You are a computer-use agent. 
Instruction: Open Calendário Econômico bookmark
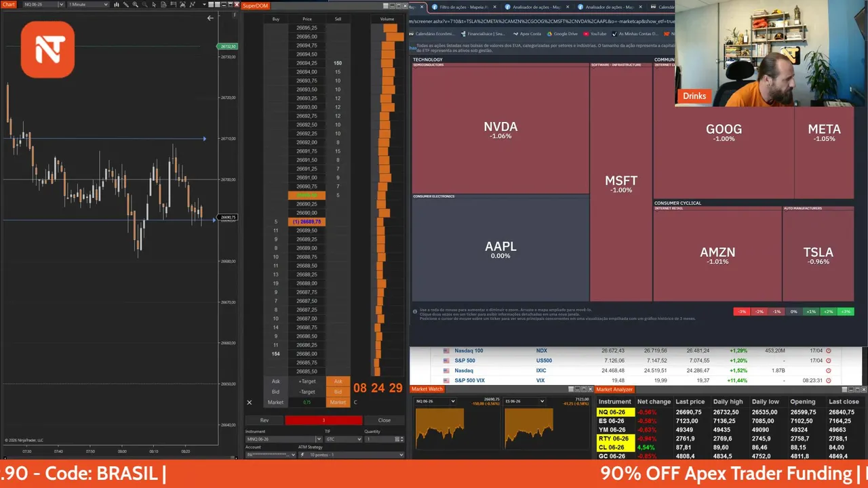(x=432, y=34)
